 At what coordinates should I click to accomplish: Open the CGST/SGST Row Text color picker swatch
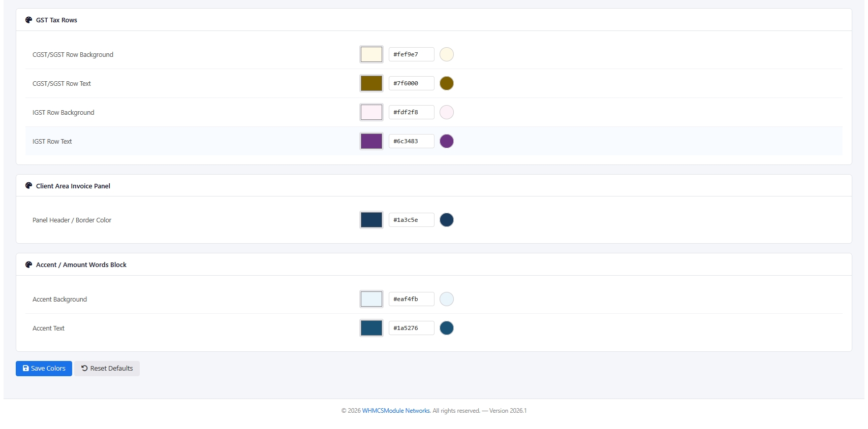pyautogui.click(x=371, y=83)
